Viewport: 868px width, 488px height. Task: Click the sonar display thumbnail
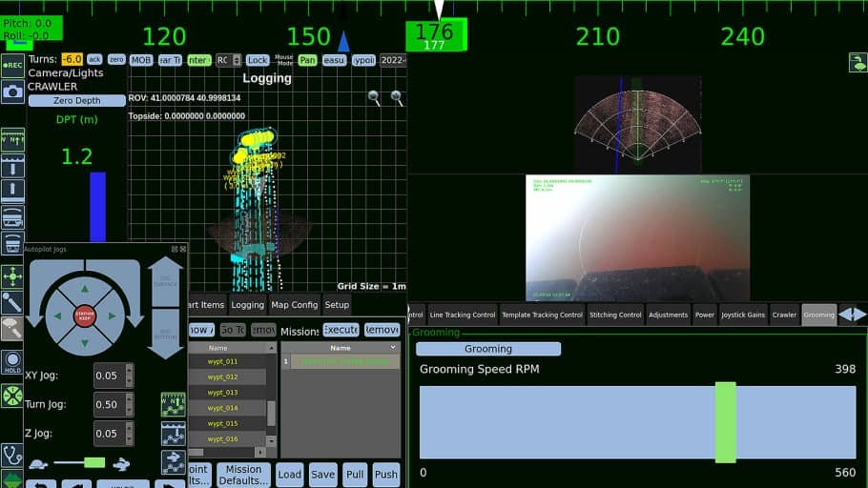[x=638, y=125]
